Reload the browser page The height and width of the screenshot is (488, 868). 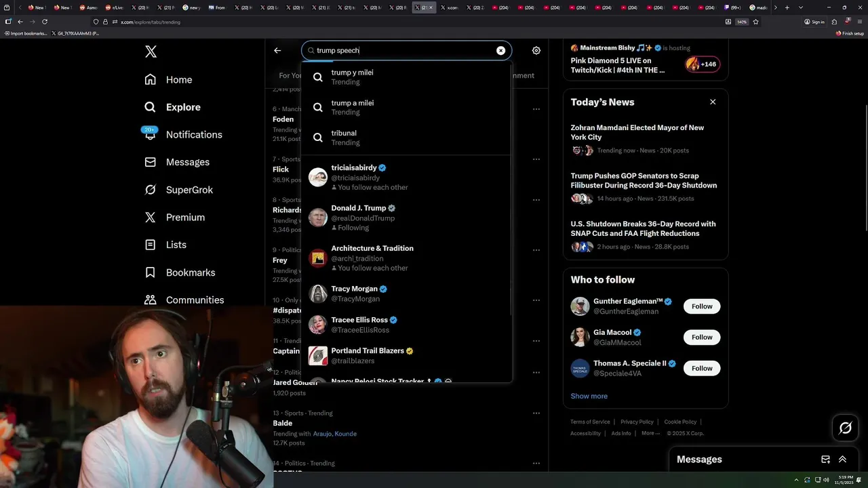click(45, 22)
